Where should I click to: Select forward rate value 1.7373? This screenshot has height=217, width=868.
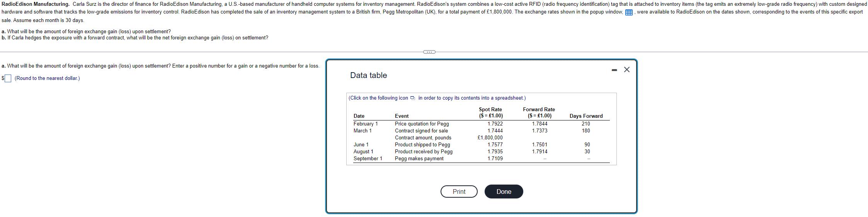click(540, 131)
